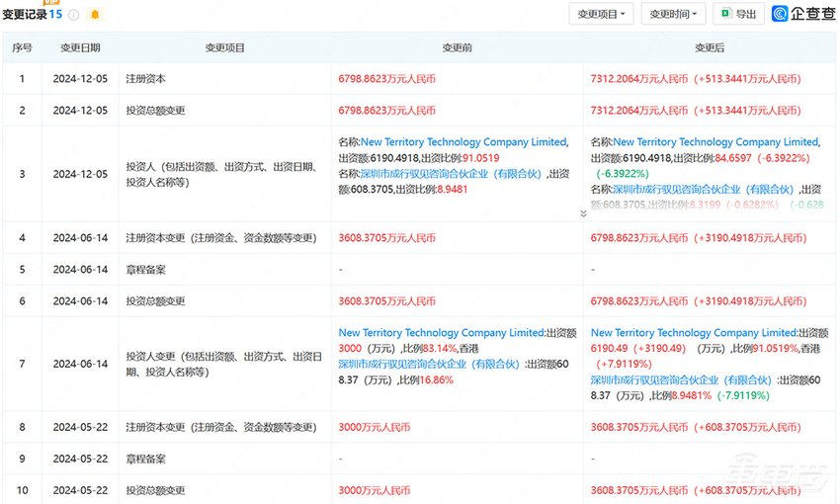Click the green Excel icon on 导出
Screen dimensions: 840x504
[725, 14]
